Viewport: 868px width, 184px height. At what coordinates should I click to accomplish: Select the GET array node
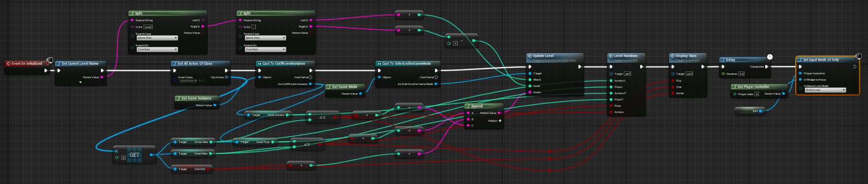pyautogui.click(x=134, y=155)
